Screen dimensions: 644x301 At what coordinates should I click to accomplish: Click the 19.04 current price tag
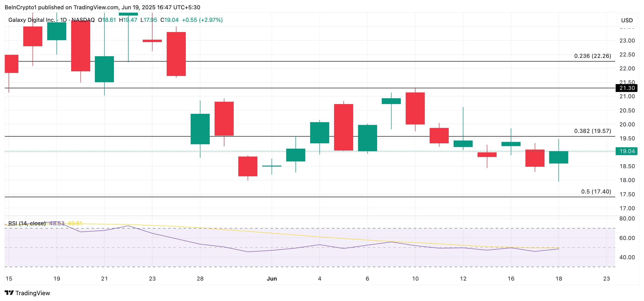pos(627,151)
